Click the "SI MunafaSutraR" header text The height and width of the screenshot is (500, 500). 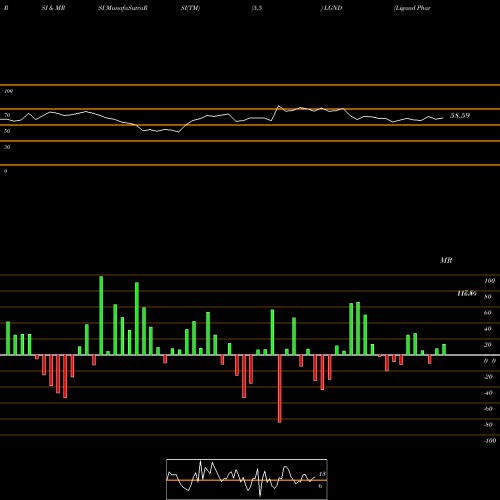[x=123, y=8]
